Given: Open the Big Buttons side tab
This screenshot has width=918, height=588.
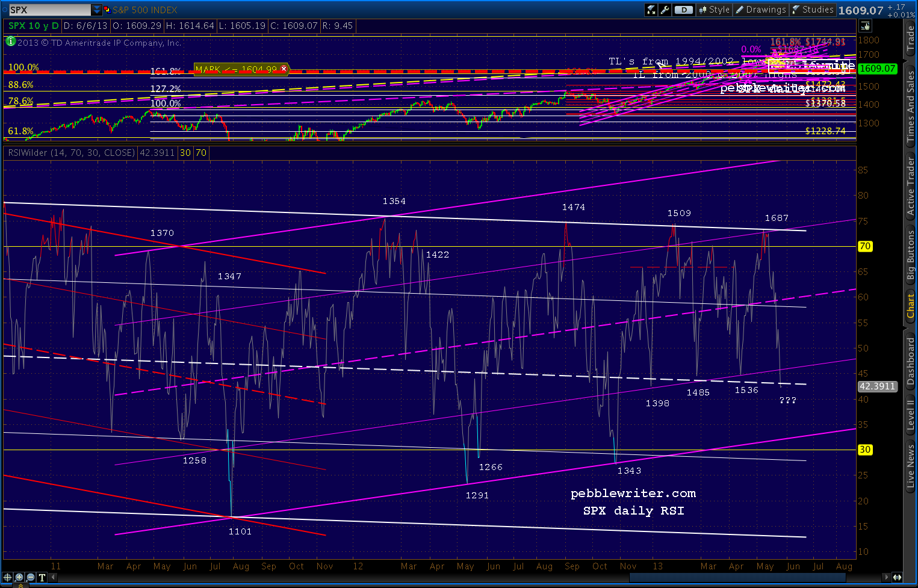Looking at the screenshot, I should 911,256.
